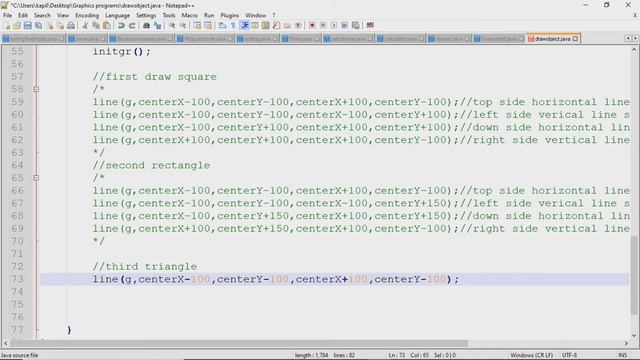
Task: Open Find dialog with the binoculars icon
Action: pyautogui.click(x=146, y=26)
